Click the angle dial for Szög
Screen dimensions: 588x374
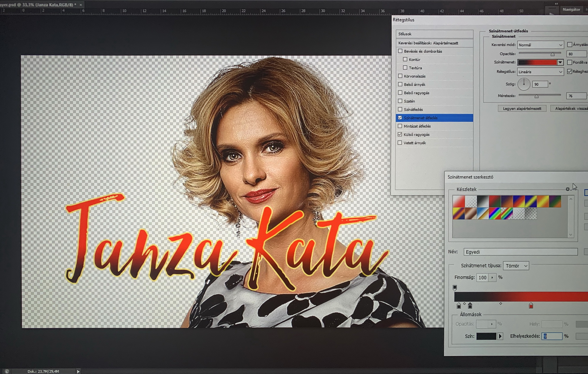pyautogui.click(x=524, y=84)
